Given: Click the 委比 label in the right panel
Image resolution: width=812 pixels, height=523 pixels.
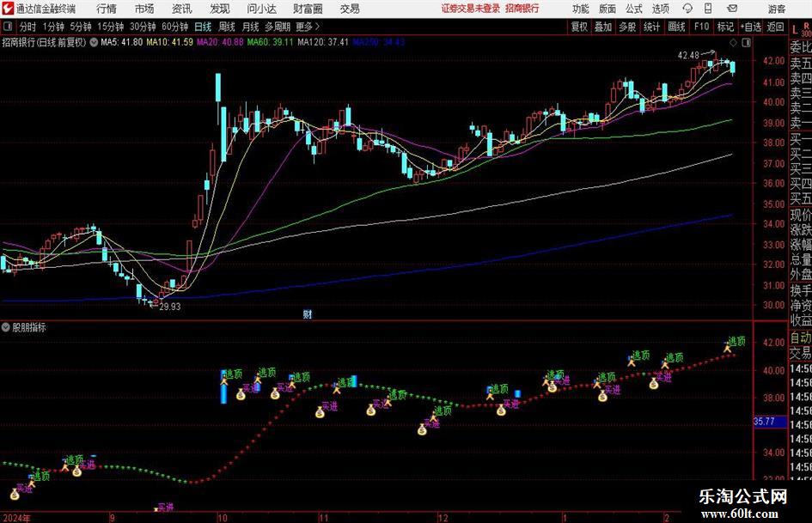Looking at the screenshot, I should click(x=800, y=47).
